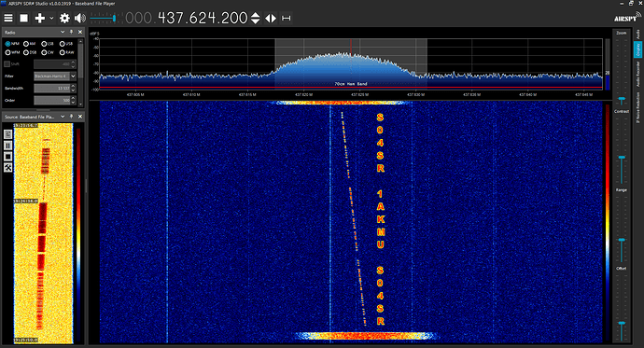Open the Radio panel options dropdown arrow
The image size is (644, 348).
pos(63,32)
